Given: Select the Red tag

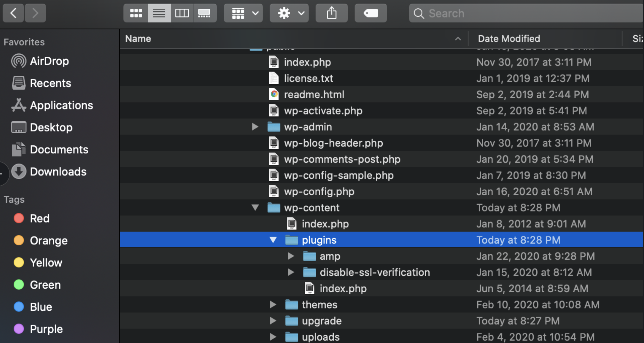Looking at the screenshot, I should 40,218.
